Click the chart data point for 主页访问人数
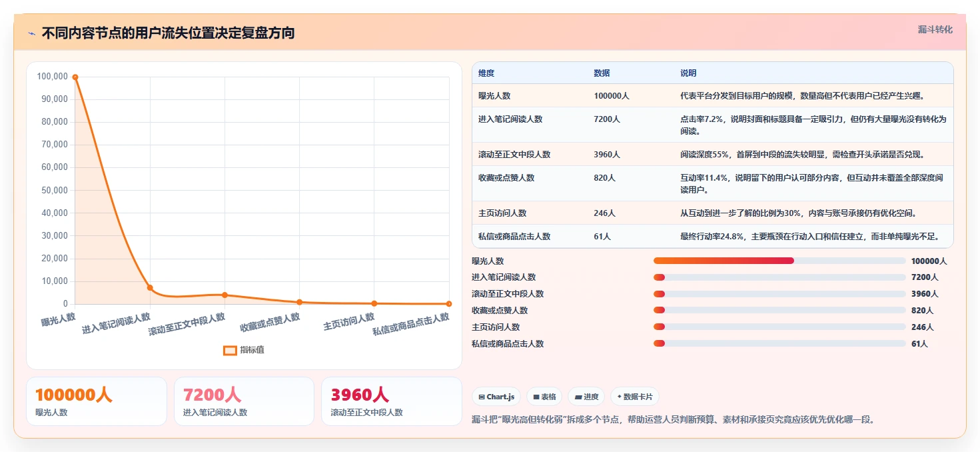The image size is (980, 452). 374,303
